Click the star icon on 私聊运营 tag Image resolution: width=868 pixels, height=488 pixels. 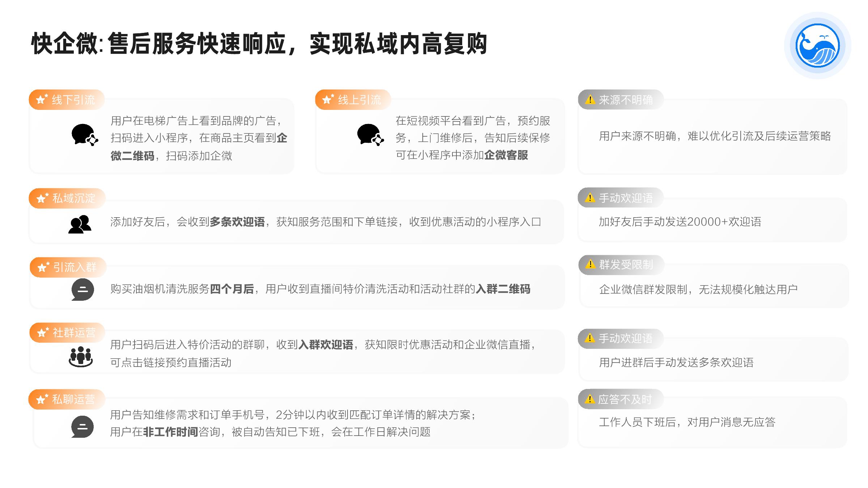[x=42, y=399]
